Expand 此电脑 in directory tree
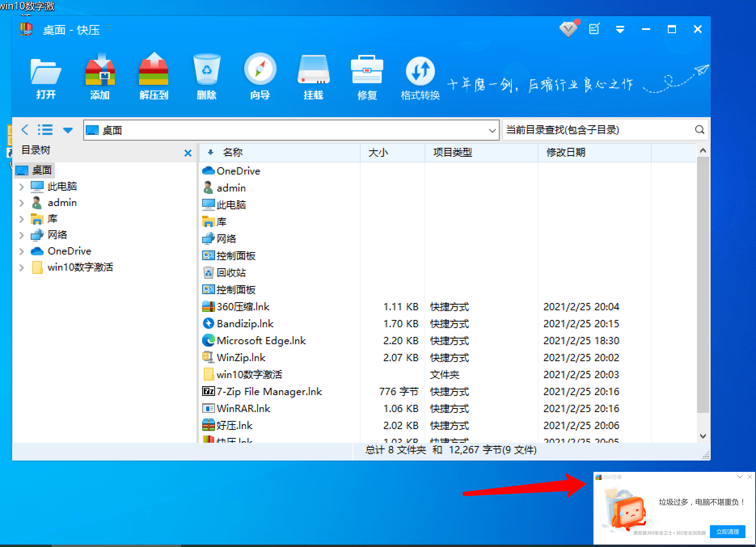The image size is (756, 547). point(21,187)
